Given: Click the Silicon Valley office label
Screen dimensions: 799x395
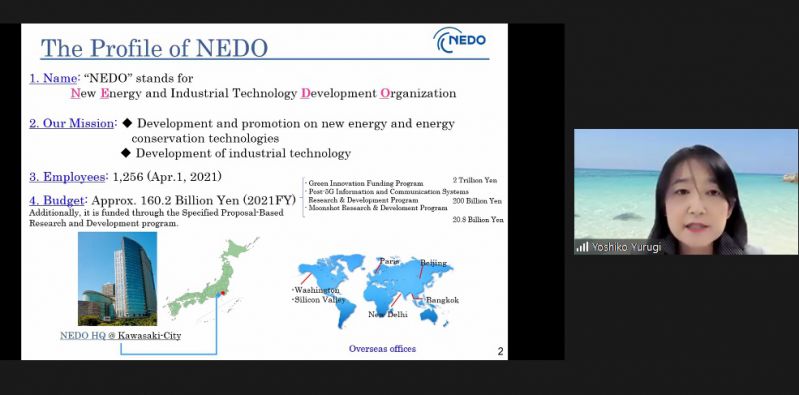Looking at the screenshot, I should pos(318,300).
